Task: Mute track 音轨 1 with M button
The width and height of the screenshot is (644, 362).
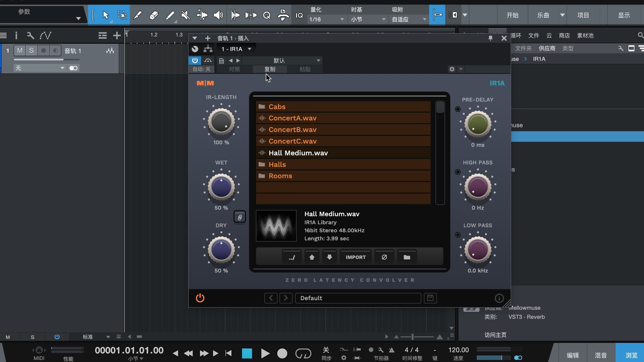Action: click(20, 51)
